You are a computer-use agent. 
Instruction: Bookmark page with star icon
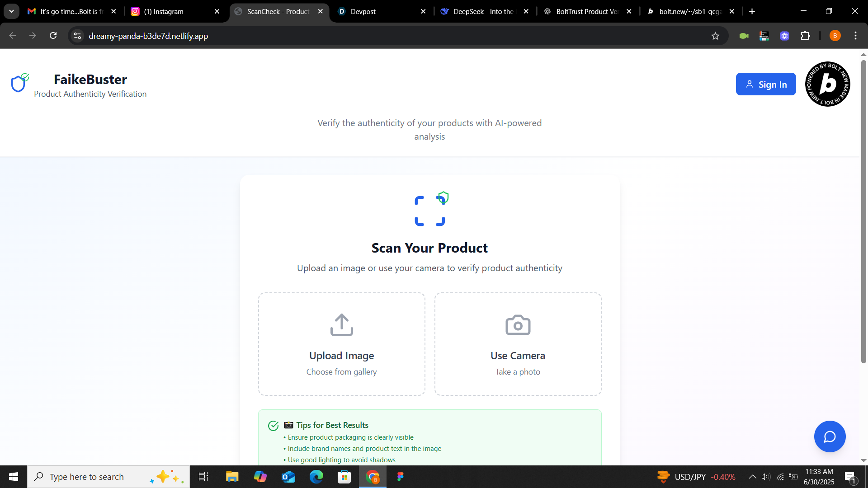715,36
